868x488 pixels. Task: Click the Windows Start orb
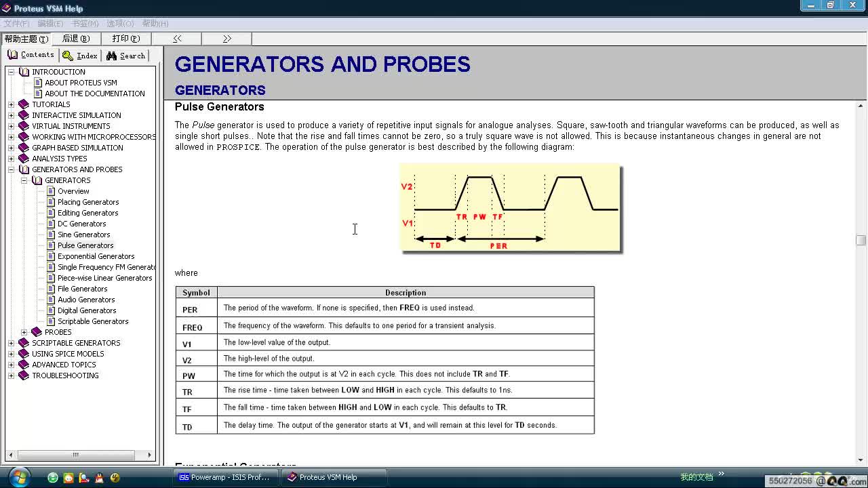coord(18,476)
